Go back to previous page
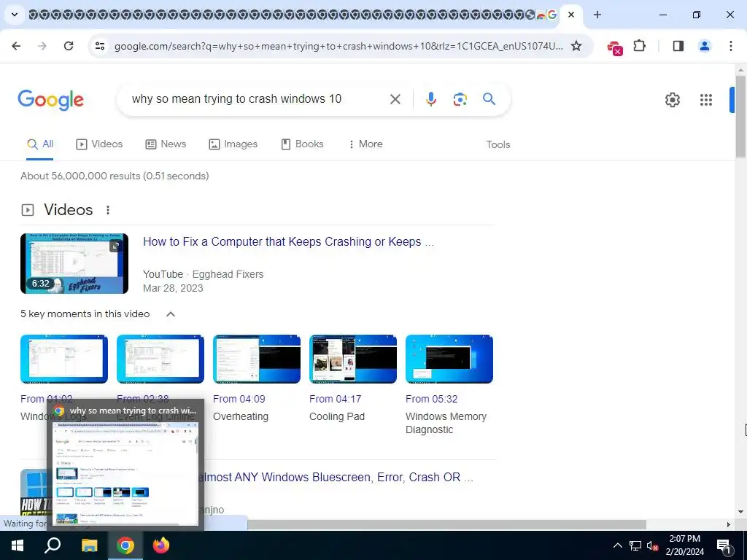This screenshot has height=560, width=747. (x=16, y=46)
